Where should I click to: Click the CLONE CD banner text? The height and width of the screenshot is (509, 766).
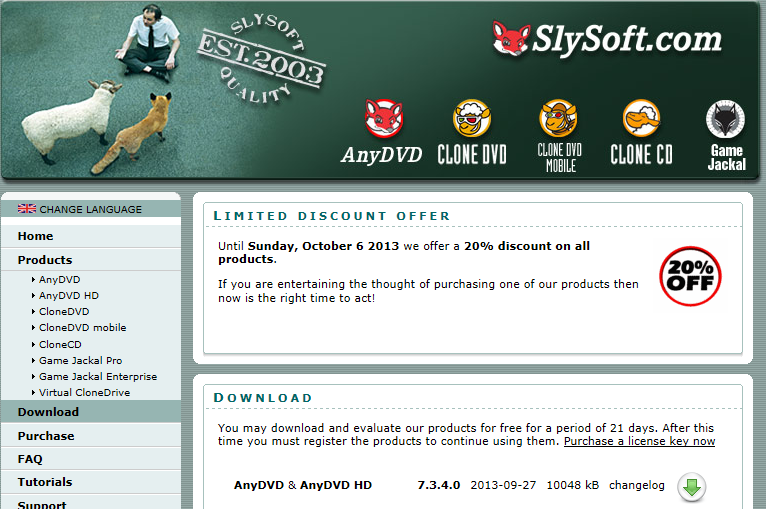click(641, 154)
